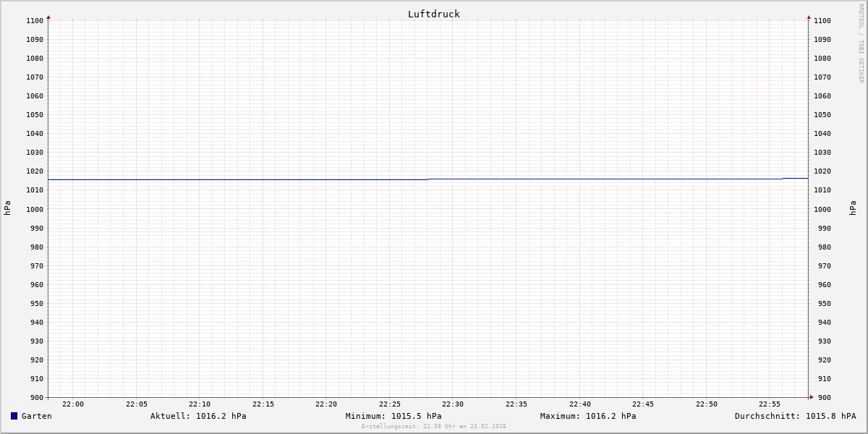This screenshot has width=868, height=434.
Task: Click the Minimum 1015.5 hPa value
Action: tap(393, 416)
